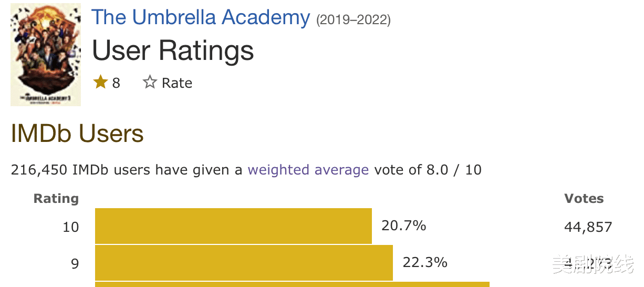Select the yellow bar for rating 9
The height and width of the screenshot is (287, 644).
tap(244, 262)
